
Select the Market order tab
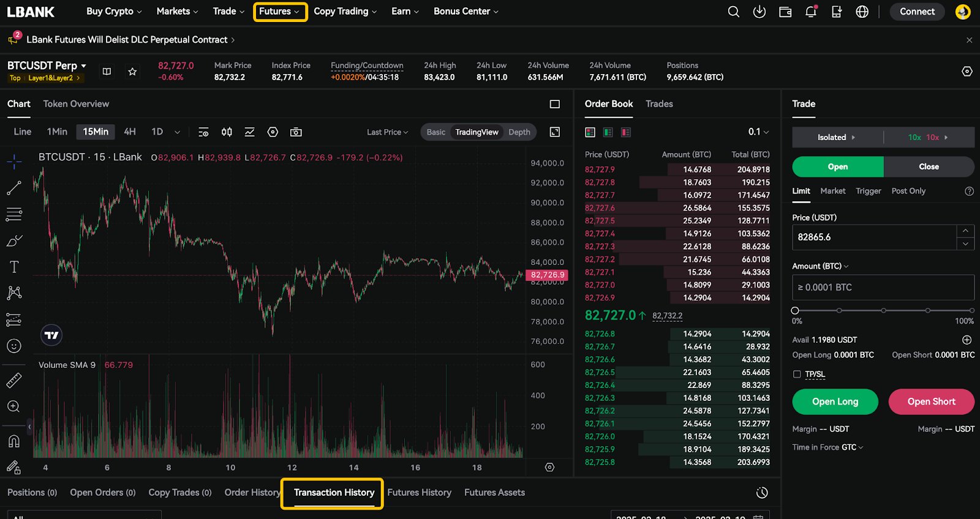[x=833, y=191]
